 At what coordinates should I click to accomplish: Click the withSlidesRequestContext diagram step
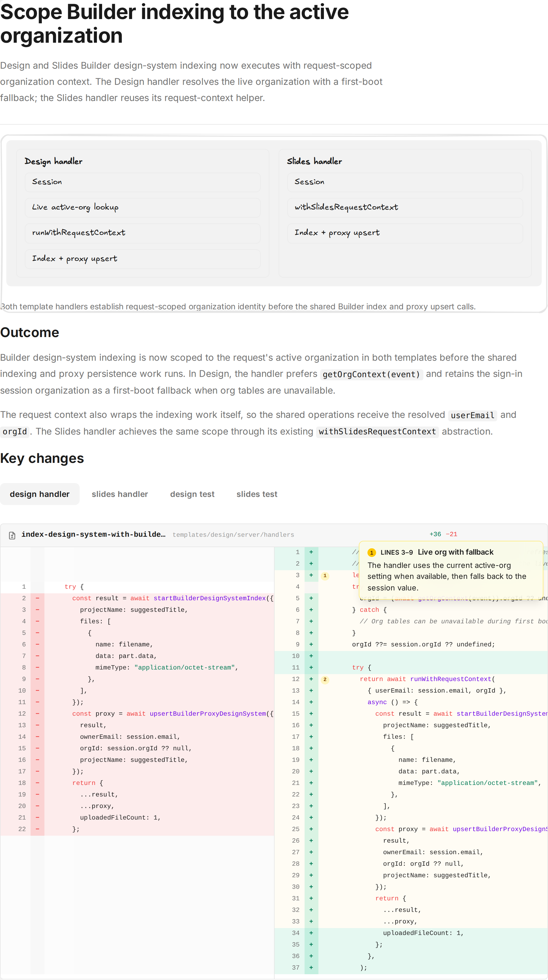405,208
